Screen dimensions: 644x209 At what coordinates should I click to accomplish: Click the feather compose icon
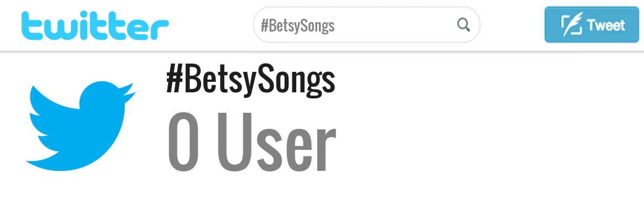[572, 25]
